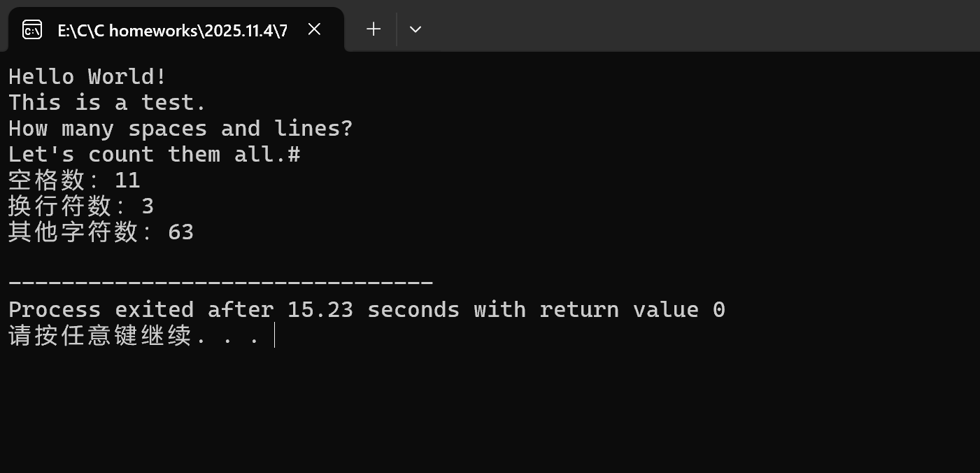Click the "This is a test." line
Viewport: 980px width, 473px height.
click(108, 102)
